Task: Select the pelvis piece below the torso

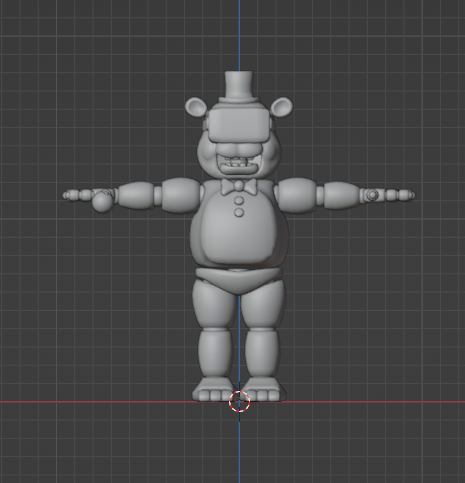Action: (x=239, y=280)
